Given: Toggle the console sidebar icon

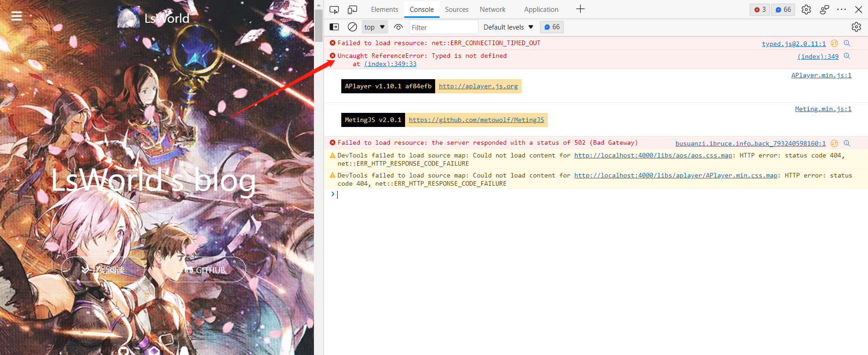Looking at the screenshot, I should [x=334, y=27].
